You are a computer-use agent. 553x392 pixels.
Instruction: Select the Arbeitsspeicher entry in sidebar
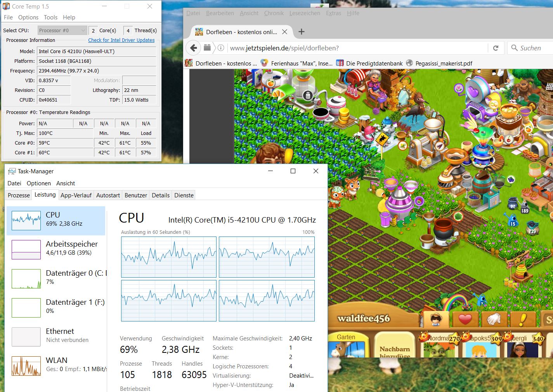coord(56,249)
